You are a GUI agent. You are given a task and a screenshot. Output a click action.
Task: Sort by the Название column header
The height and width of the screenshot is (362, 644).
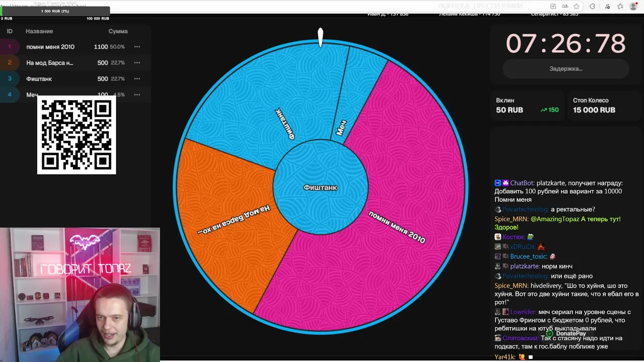point(39,31)
